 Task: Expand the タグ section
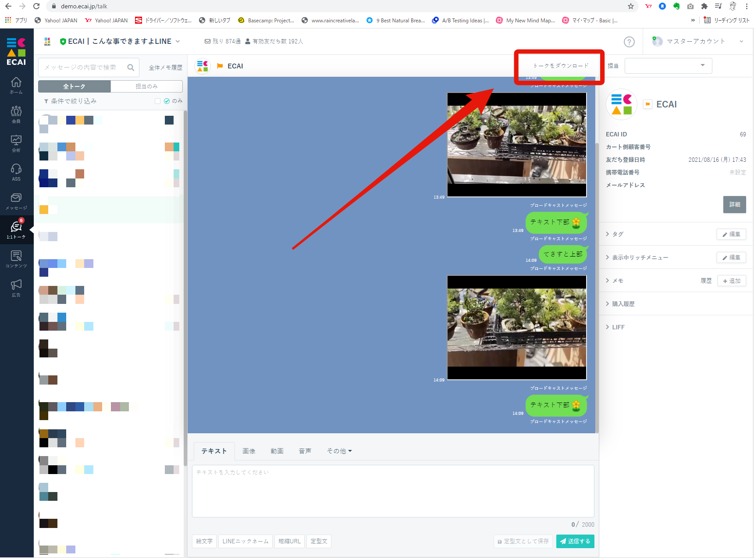[x=618, y=234]
